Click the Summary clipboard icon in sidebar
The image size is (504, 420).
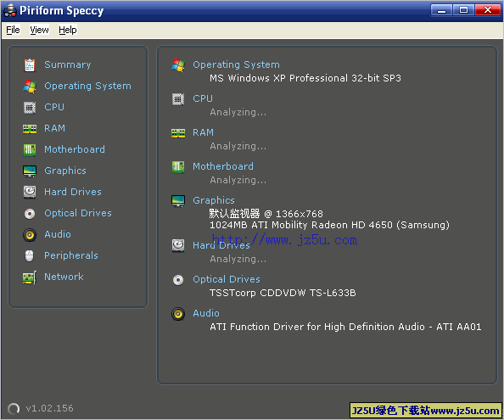point(30,65)
